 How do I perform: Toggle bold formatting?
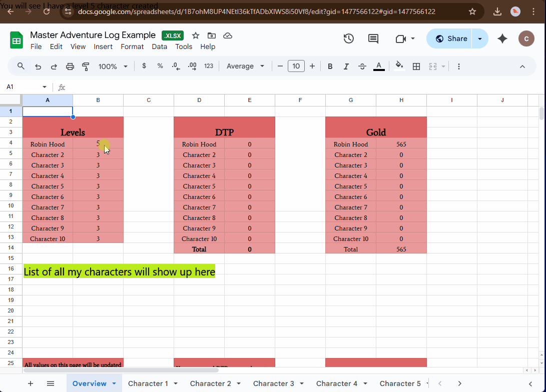[x=330, y=66]
